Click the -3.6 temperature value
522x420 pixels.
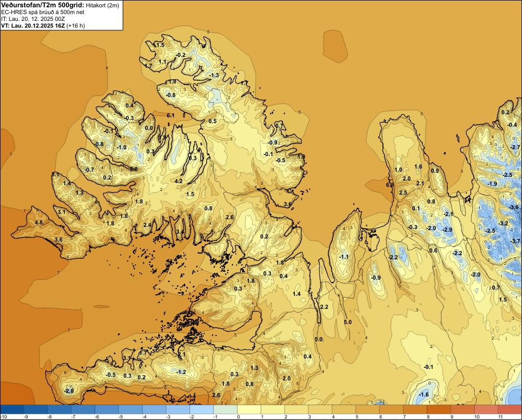514,207
